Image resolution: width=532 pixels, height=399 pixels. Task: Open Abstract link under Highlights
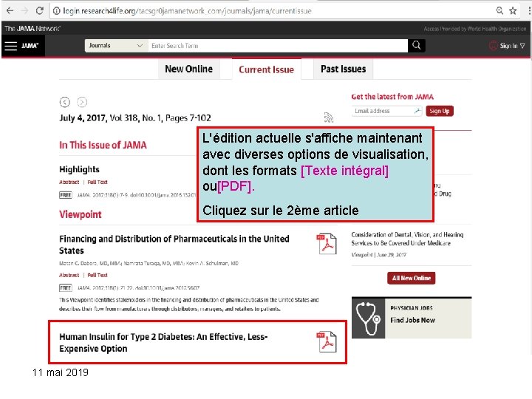69,183
